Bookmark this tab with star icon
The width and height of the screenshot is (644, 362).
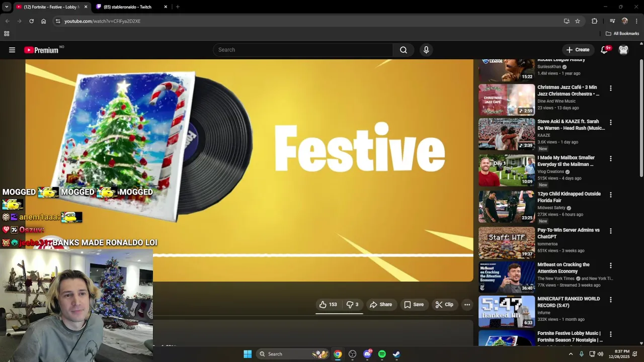point(578,21)
